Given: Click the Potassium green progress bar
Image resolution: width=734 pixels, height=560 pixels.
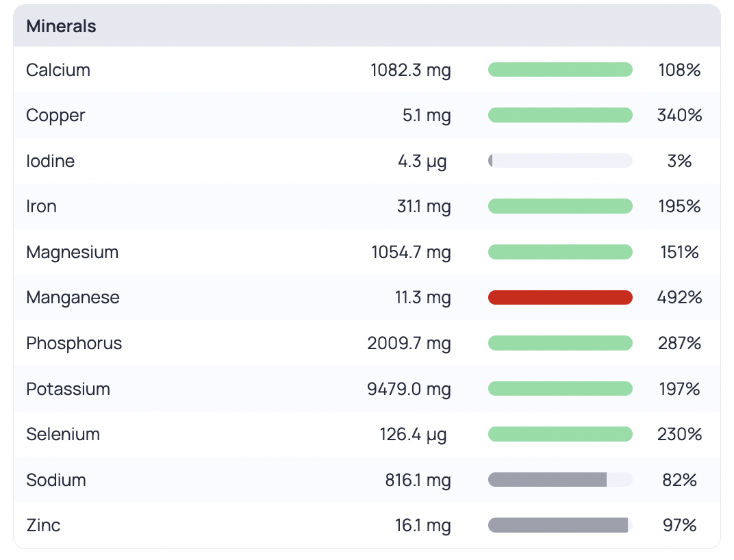Looking at the screenshot, I should 560,389.
